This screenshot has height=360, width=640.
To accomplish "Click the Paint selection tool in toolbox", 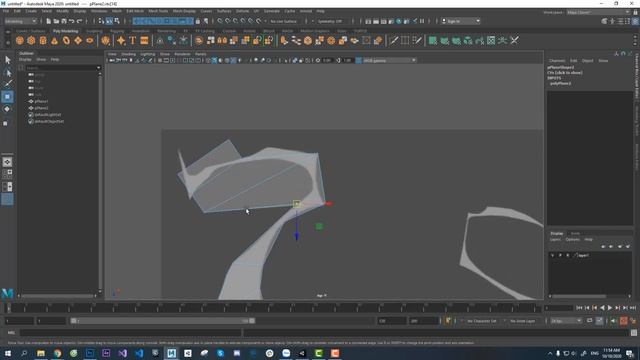I will tap(7, 84).
